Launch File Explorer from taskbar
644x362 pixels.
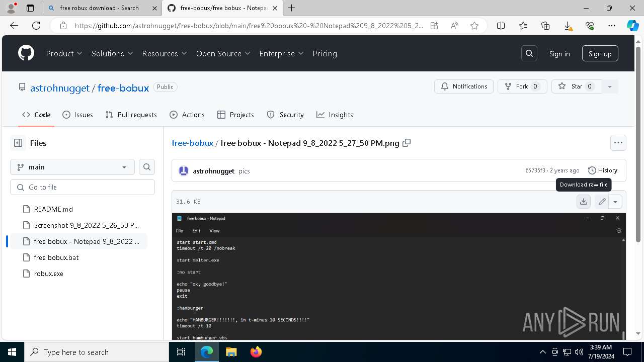click(x=231, y=352)
